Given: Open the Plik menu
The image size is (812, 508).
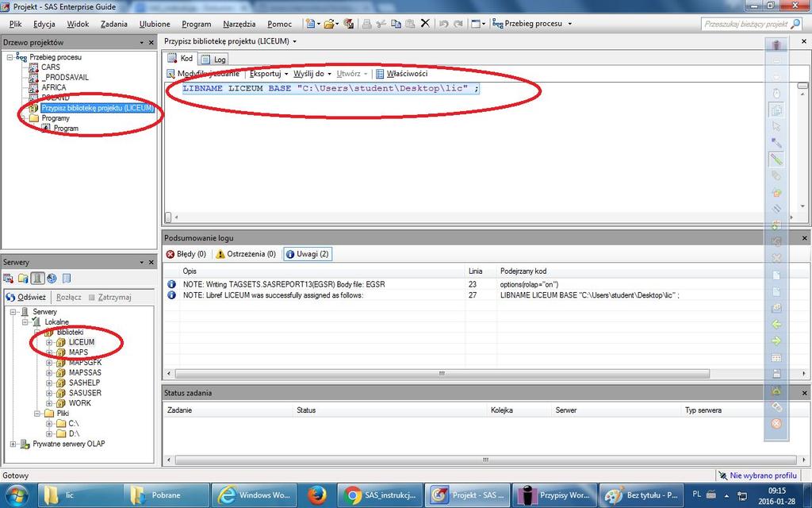Looking at the screenshot, I should (x=16, y=24).
